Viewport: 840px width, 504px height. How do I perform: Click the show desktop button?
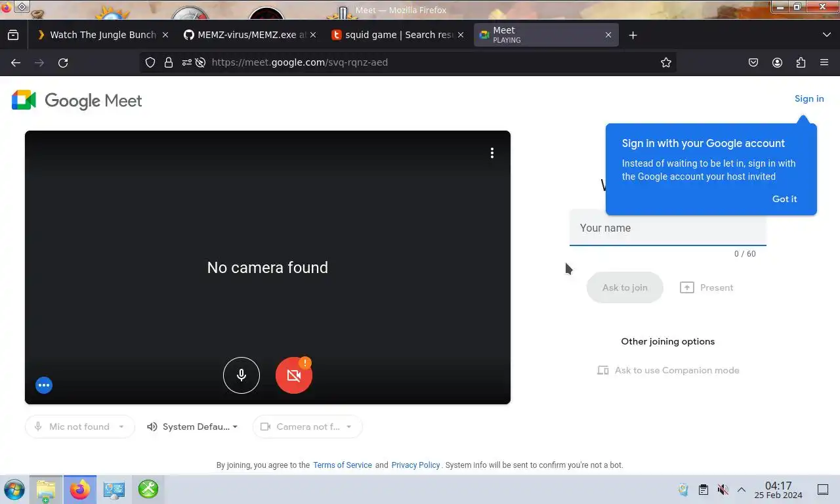(x=822, y=490)
